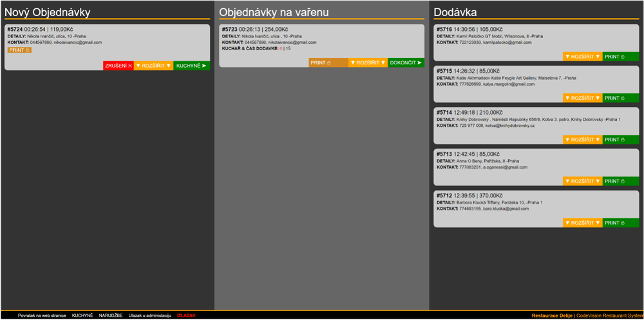Screen dimensions: 644x320
Task: Expand details of order #5724
Action: click(153, 66)
